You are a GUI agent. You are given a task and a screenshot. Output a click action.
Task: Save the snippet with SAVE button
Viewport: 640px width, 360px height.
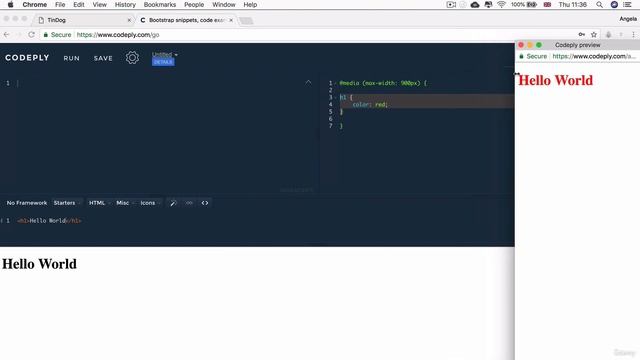click(103, 58)
